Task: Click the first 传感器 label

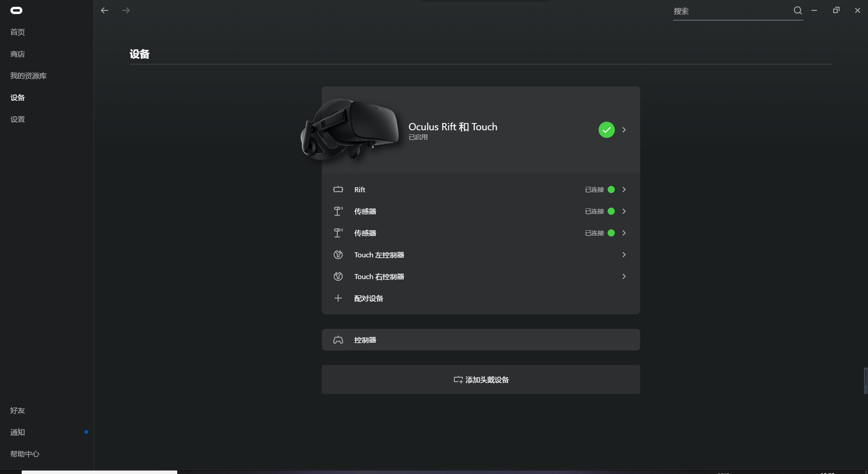Action: coord(365,212)
